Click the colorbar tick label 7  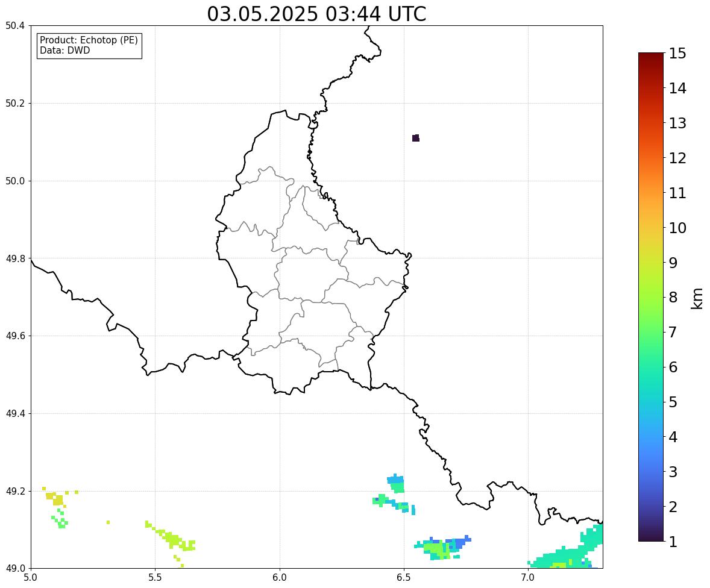[673, 332]
